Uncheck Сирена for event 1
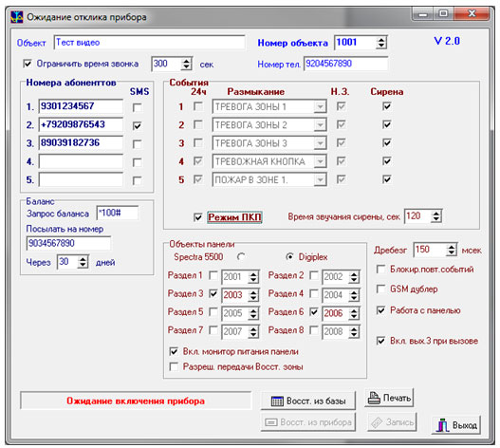 pyautogui.click(x=386, y=106)
